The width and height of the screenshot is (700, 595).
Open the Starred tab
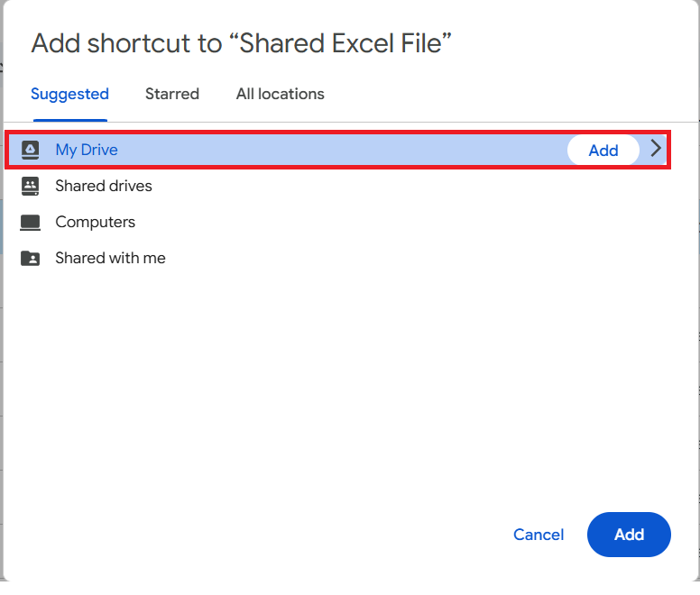click(x=172, y=94)
